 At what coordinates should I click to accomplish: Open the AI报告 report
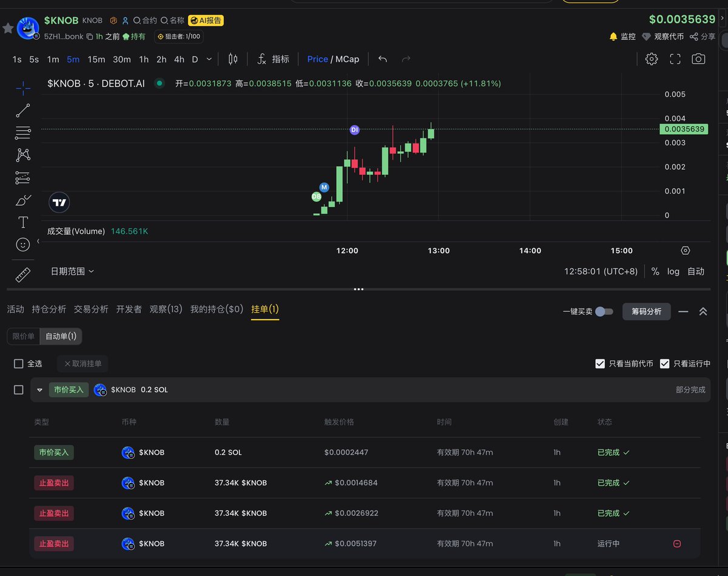coord(206,21)
